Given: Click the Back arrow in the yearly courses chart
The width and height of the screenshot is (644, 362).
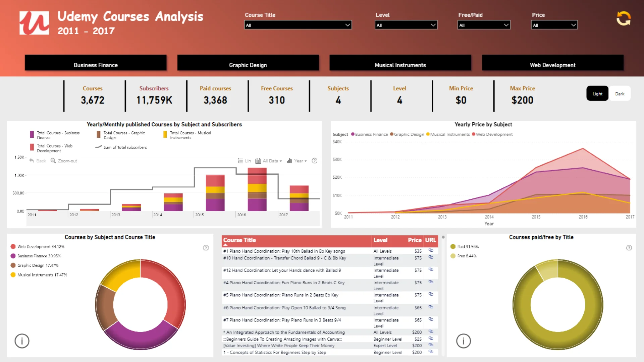Looking at the screenshot, I should 32,161.
